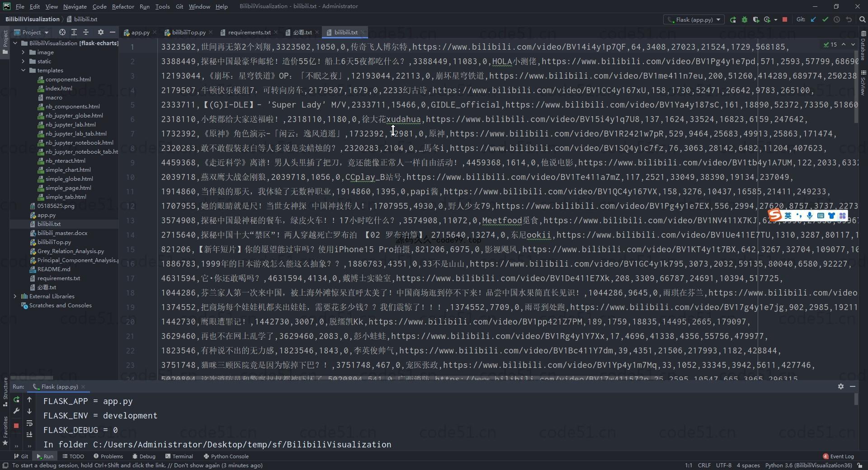Stop the running Flask process in top toolbar
Screen dimensions: 868x470
(x=785, y=19)
